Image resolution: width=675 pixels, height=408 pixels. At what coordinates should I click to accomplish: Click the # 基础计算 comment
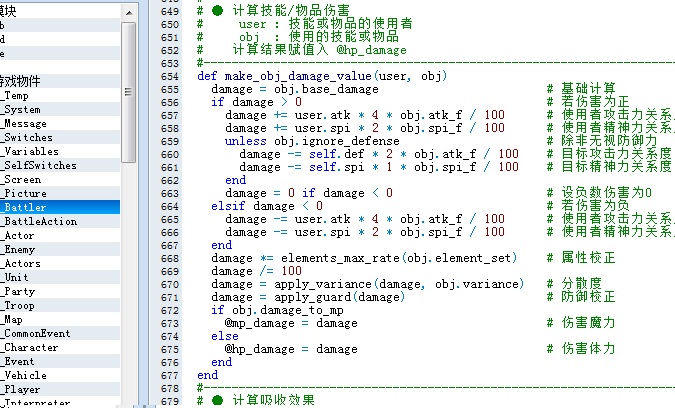581,89
